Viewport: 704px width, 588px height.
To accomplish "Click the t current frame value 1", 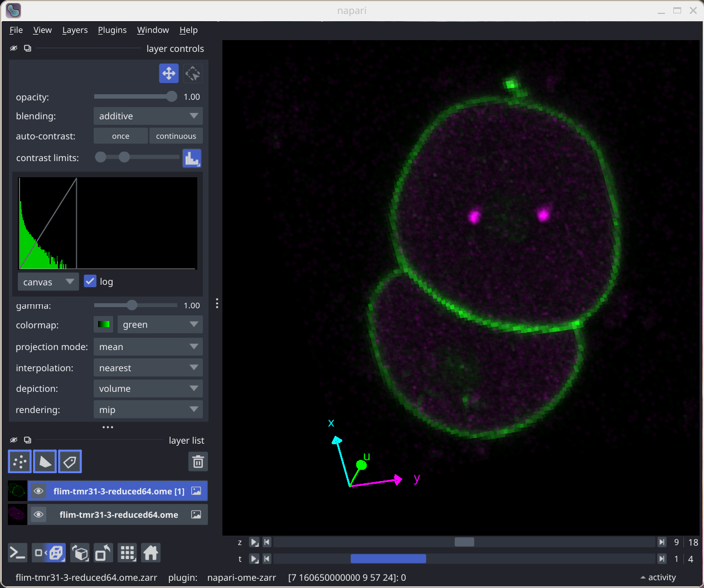I will point(676,558).
